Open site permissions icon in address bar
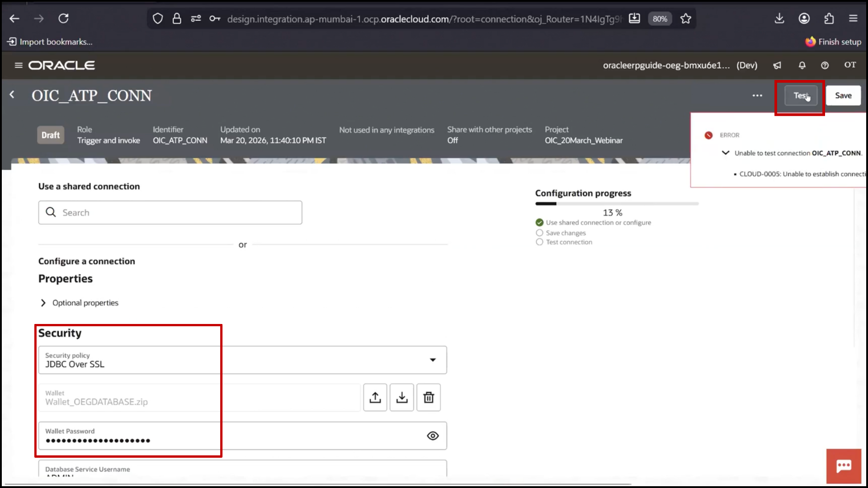Viewport: 868px width, 488px height. pyautogui.click(x=196, y=19)
